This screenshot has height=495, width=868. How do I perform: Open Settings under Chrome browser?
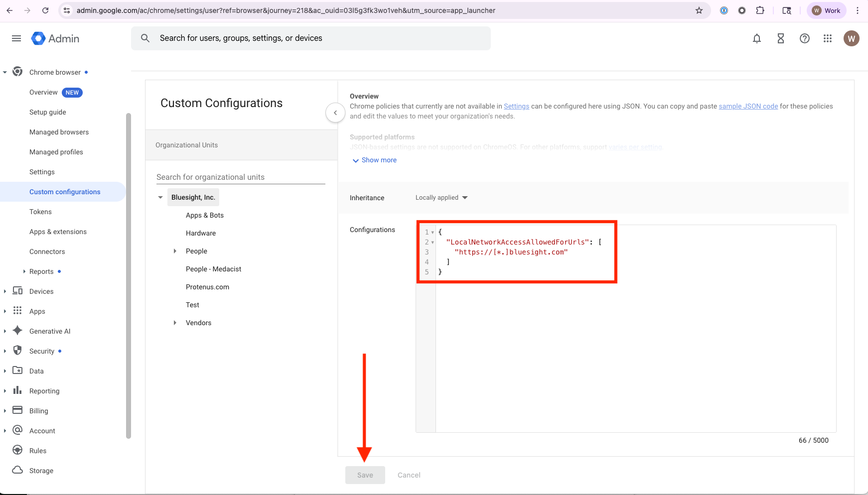42,172
